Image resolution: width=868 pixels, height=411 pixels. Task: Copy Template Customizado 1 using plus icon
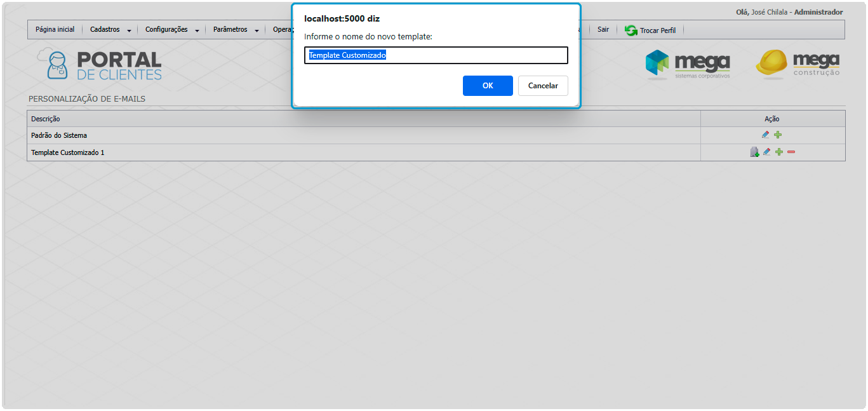tap(779, 152)
